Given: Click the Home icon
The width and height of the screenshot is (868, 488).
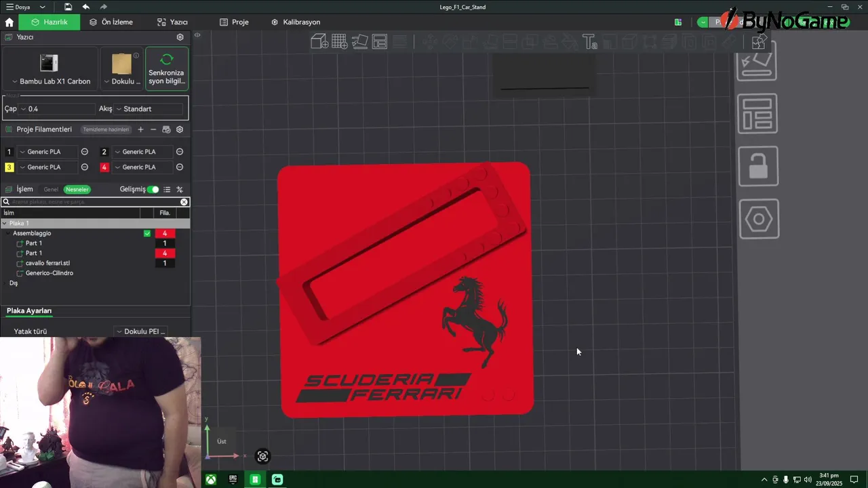Looking at the screenshot, I should click(x=9, y=22).
